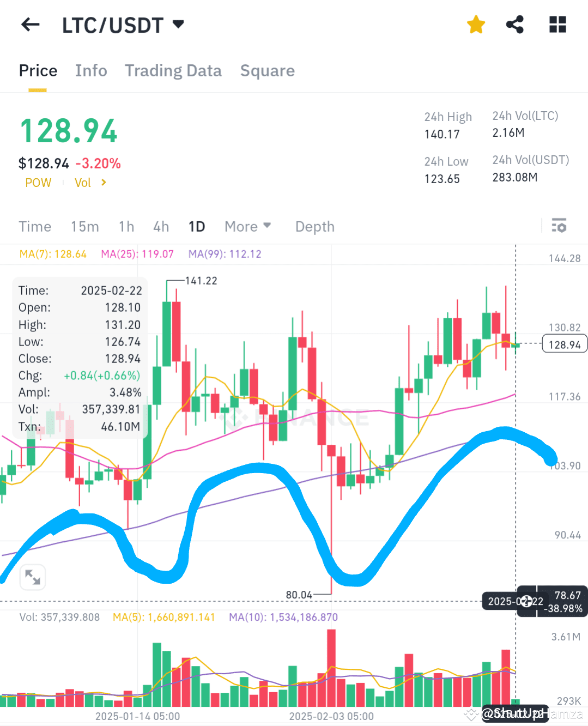Expand the More intervals dropdown

coord(248,227)
